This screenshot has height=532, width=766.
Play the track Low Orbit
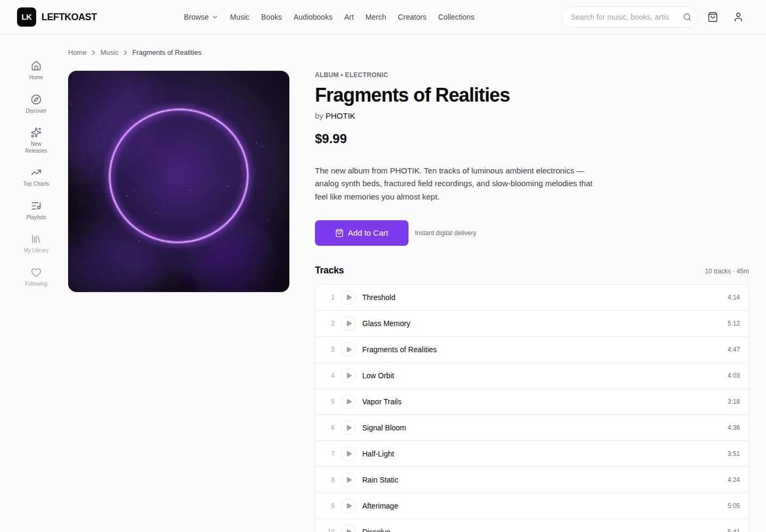[x=348, y=376]
